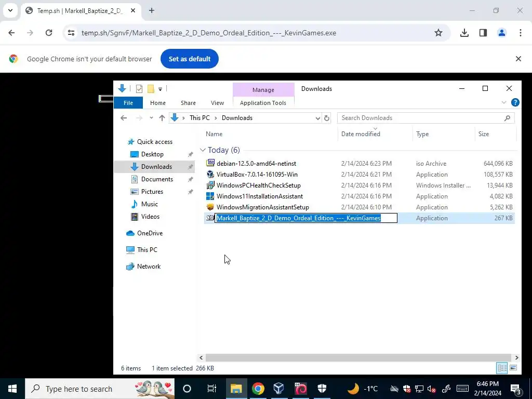The image size is (532, 399).
Task: Open OneDrive in navigation pane
Action: (x=149, y=233)
